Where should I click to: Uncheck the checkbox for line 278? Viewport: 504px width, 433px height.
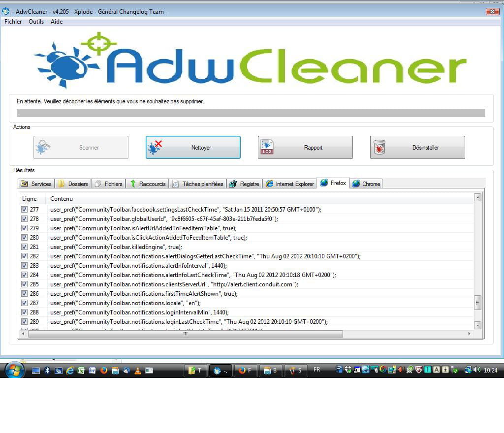point(24,219)
